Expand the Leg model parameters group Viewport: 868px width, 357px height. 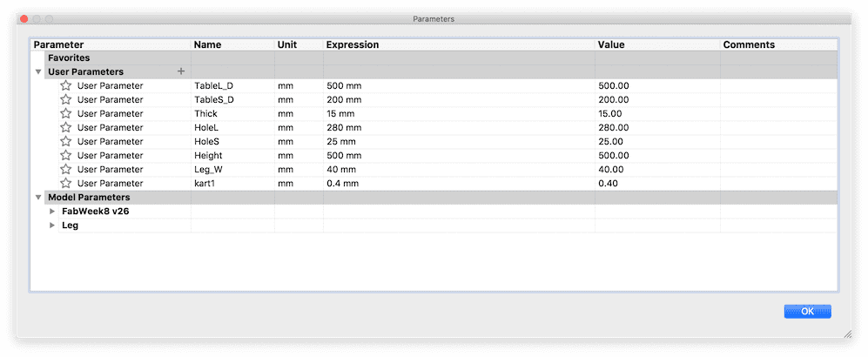point(52,226)
